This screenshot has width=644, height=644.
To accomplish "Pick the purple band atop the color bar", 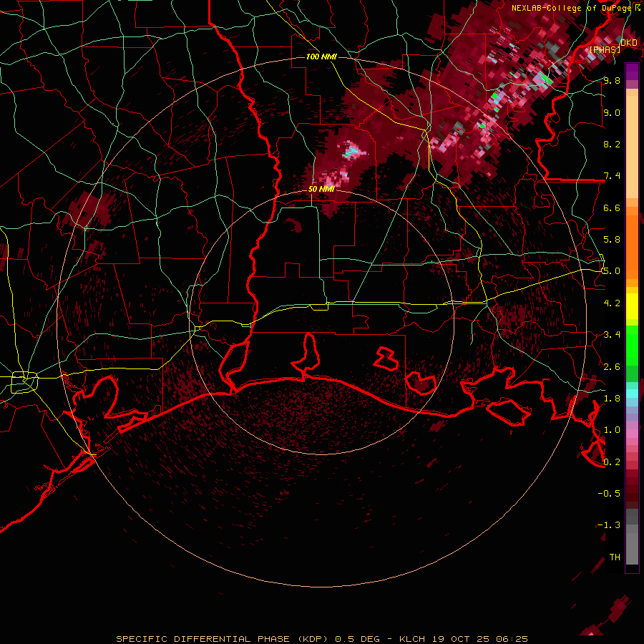I will pyautogui.click(x=632, y=72).
